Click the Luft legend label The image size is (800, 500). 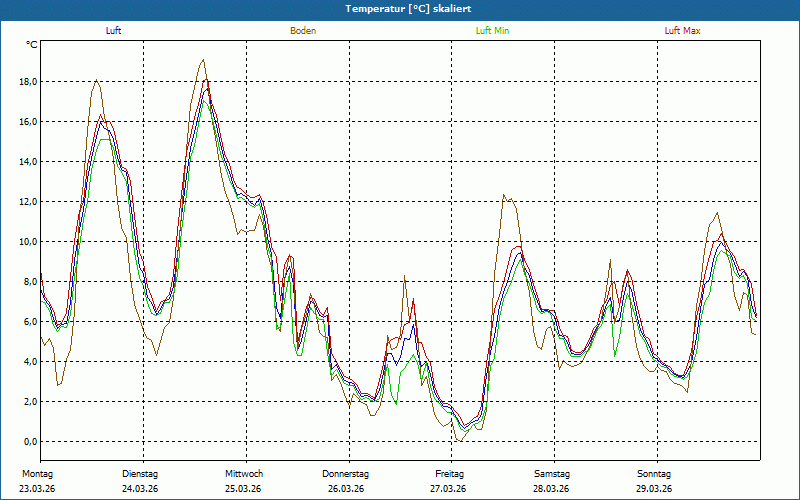coord(114,31)
